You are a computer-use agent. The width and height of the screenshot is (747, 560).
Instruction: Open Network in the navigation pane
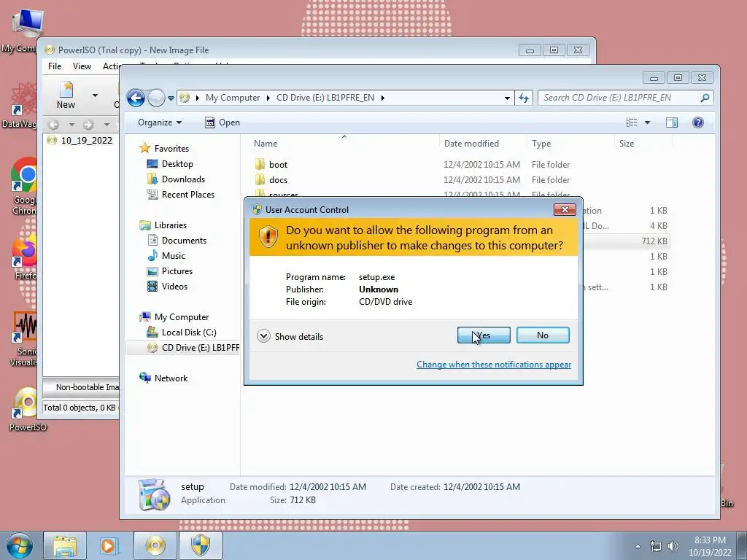point(163,378)
